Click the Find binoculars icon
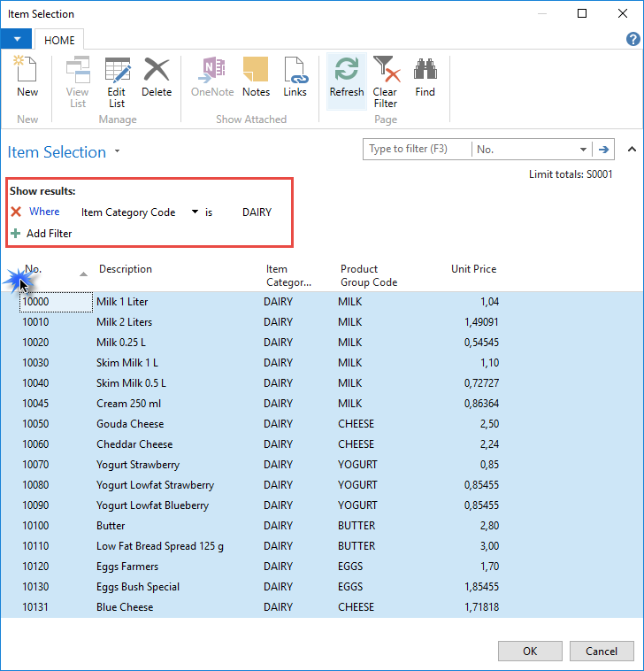Viewport: 644px width, 671px height. click(425, 71)
